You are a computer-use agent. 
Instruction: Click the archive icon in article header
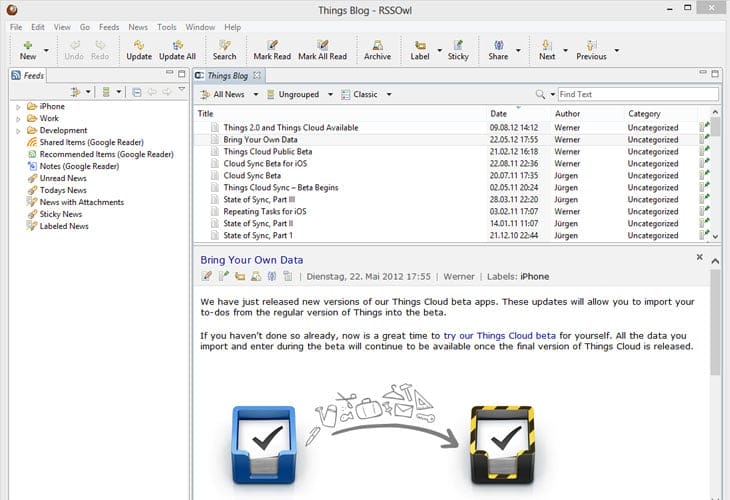point(256,276)
